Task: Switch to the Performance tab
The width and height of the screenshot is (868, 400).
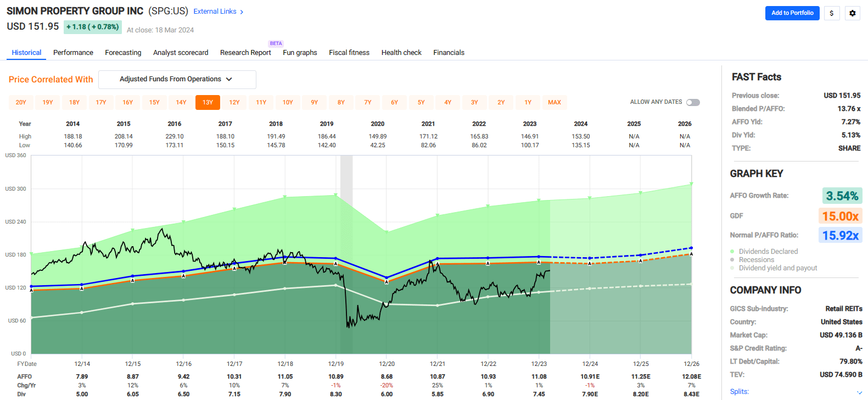Action: pyautogui.click(x=73, y=53)
